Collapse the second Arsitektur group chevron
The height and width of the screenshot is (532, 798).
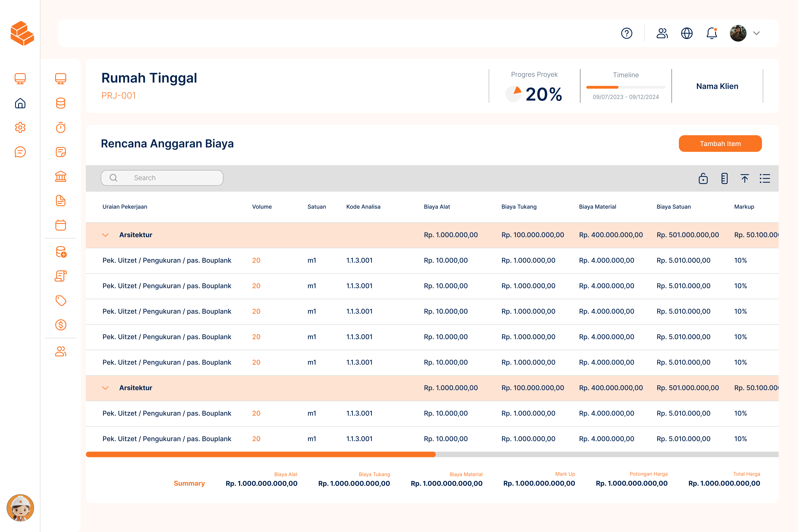coord(106,388)
